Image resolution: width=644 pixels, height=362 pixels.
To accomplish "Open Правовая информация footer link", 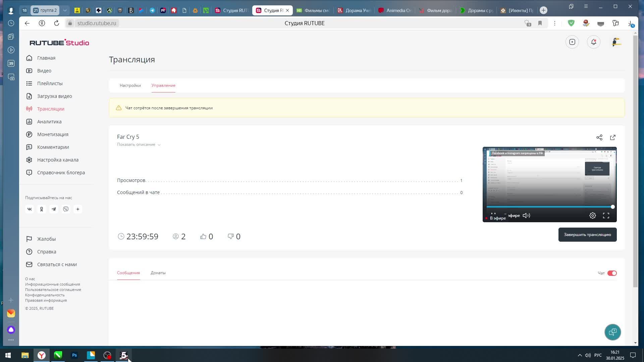I will (x=46, y=300).
